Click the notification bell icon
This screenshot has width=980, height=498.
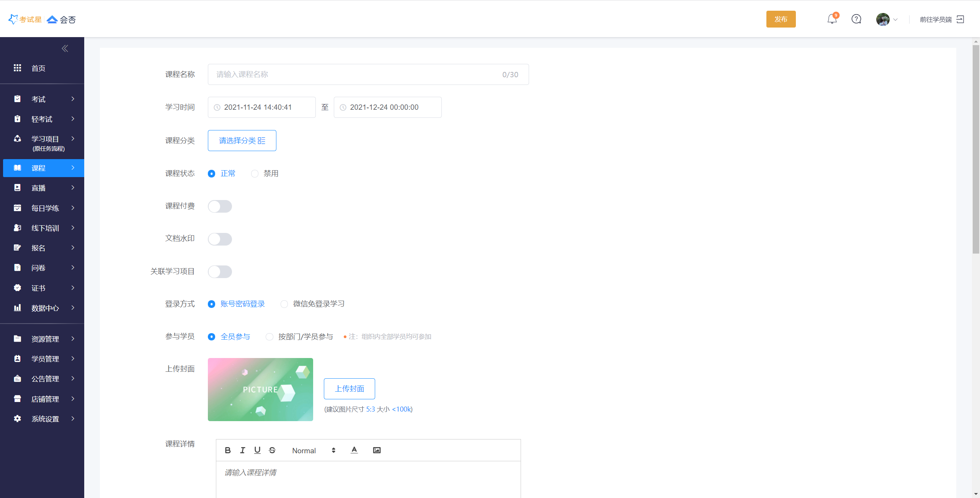tap(832, 19)
